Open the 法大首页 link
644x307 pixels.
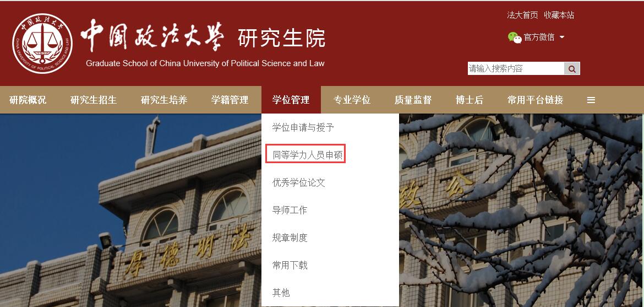point(522,15)
